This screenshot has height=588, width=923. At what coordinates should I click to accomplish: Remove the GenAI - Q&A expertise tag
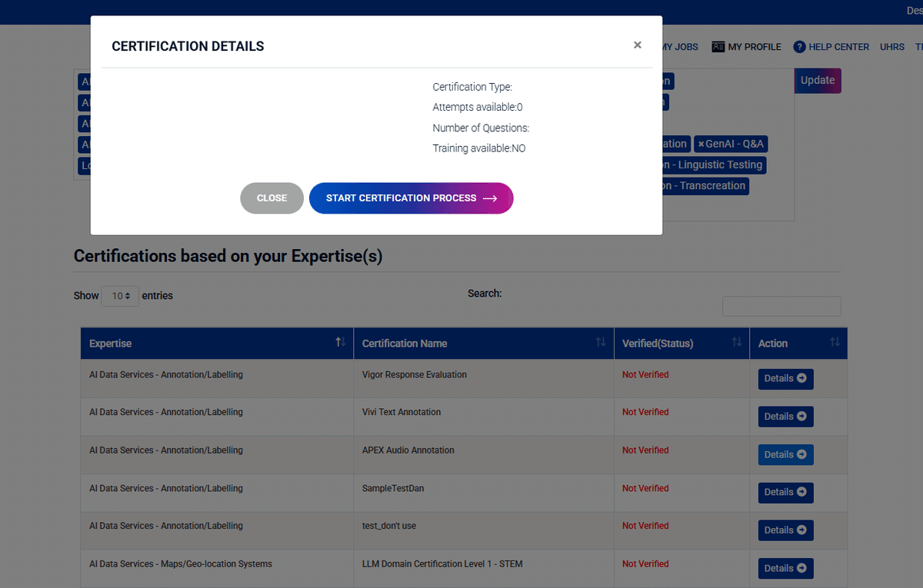point(701,145)
